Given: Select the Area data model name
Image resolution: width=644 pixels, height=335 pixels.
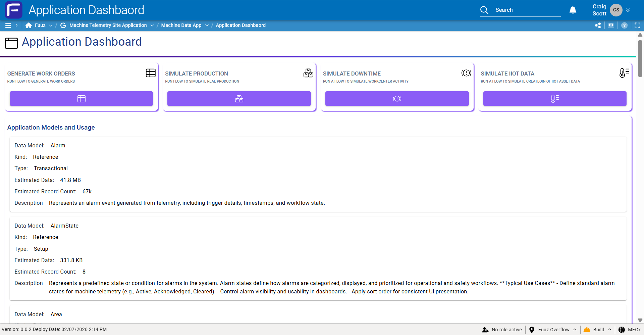Looking at the screenshot, I should pyautogui.click(x=56, y=314).
